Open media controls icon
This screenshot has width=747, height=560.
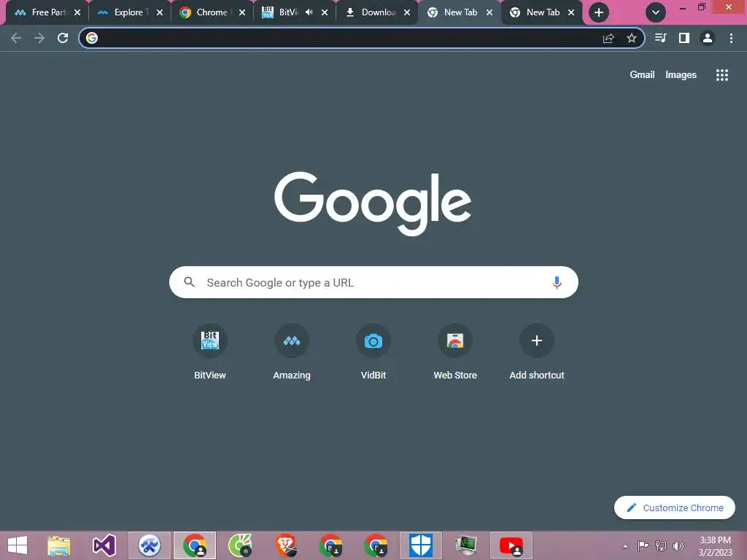tap(660, 38)
